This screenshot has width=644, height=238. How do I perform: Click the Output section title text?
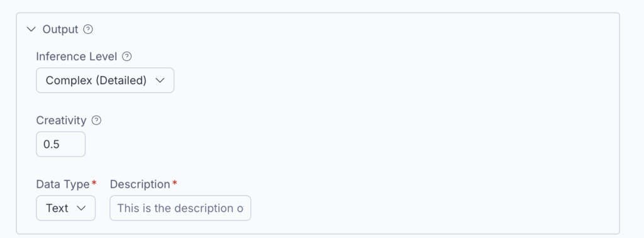point(60,30)
